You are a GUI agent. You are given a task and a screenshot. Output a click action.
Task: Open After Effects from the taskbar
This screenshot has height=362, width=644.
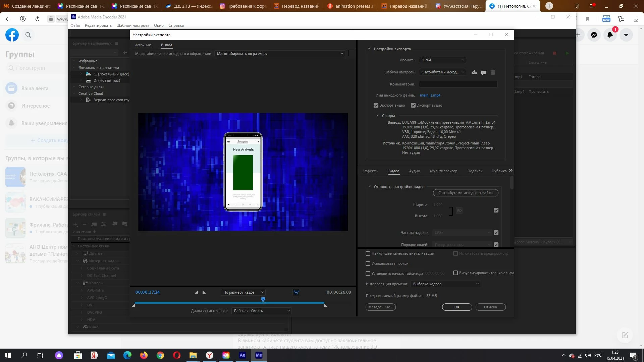[242, 355]
